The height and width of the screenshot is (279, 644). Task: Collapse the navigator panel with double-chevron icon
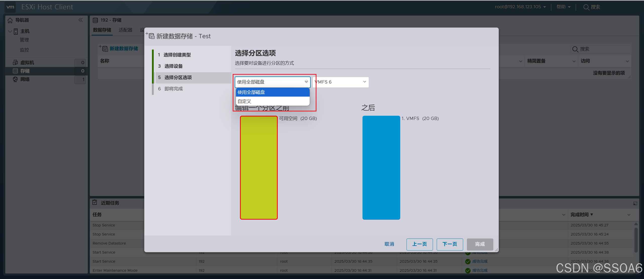pos(80,20)
